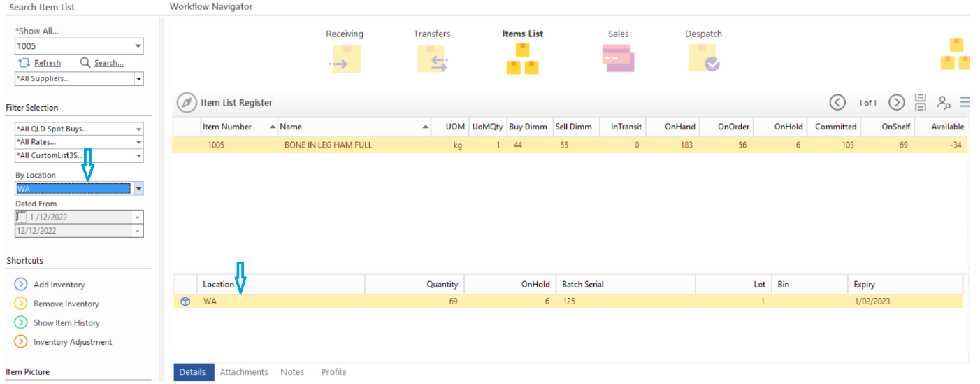Click the Search... link text

click(108, 63)
